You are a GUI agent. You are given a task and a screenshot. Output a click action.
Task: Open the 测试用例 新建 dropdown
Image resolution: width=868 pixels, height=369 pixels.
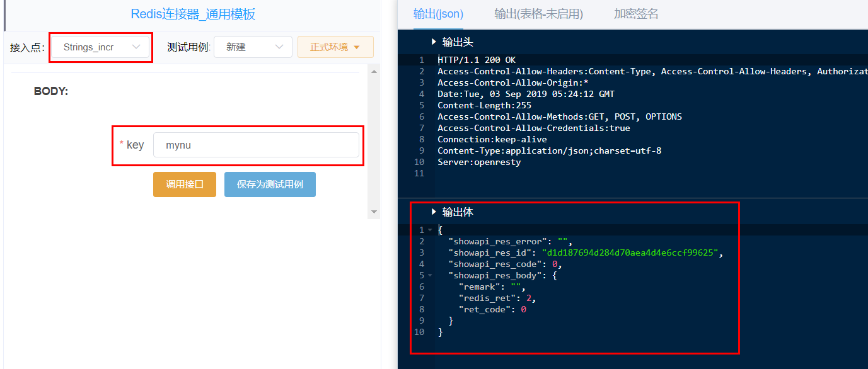pos(253,47)
